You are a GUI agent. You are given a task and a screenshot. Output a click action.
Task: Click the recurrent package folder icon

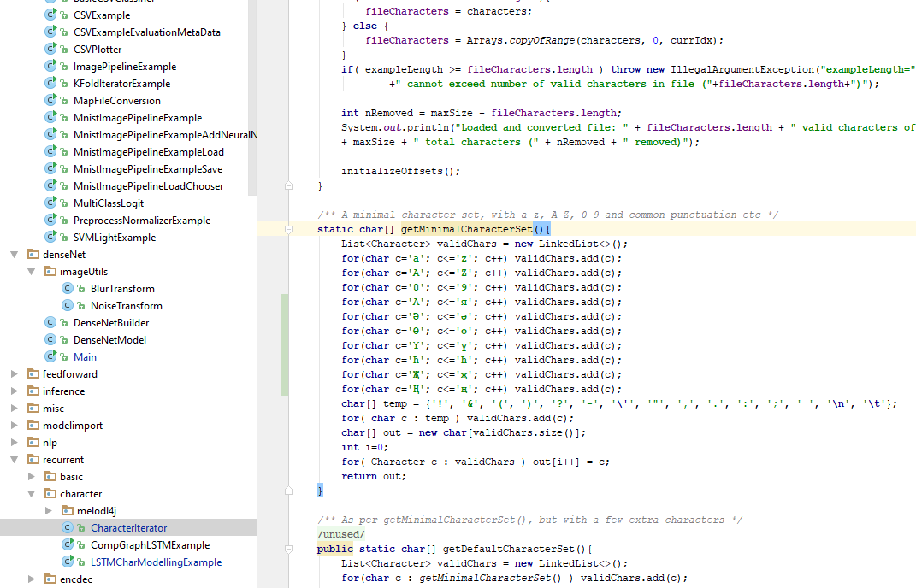click(x=33, y=460)
